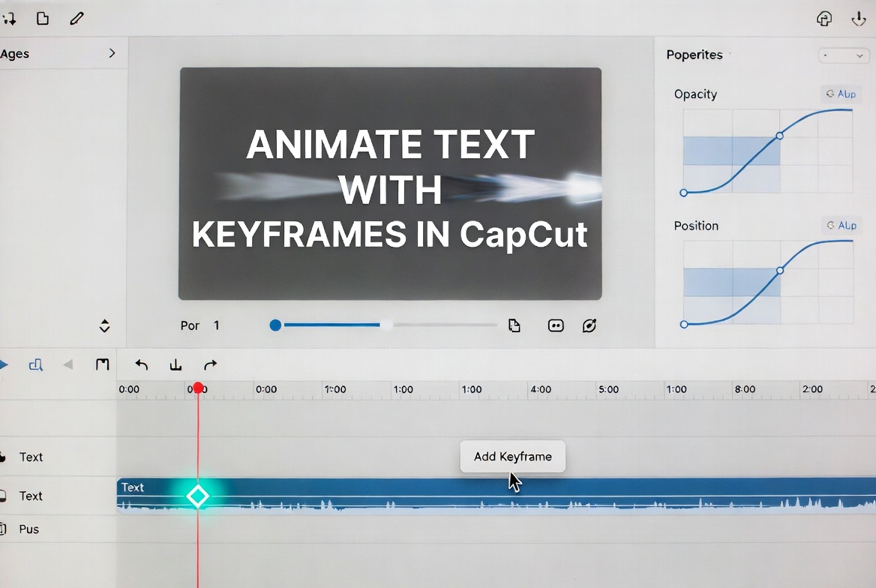The height and width of the screenshot is (588, 876).
Task: Enable the keyframe diamond on the Text track
Action: [197, 496]
